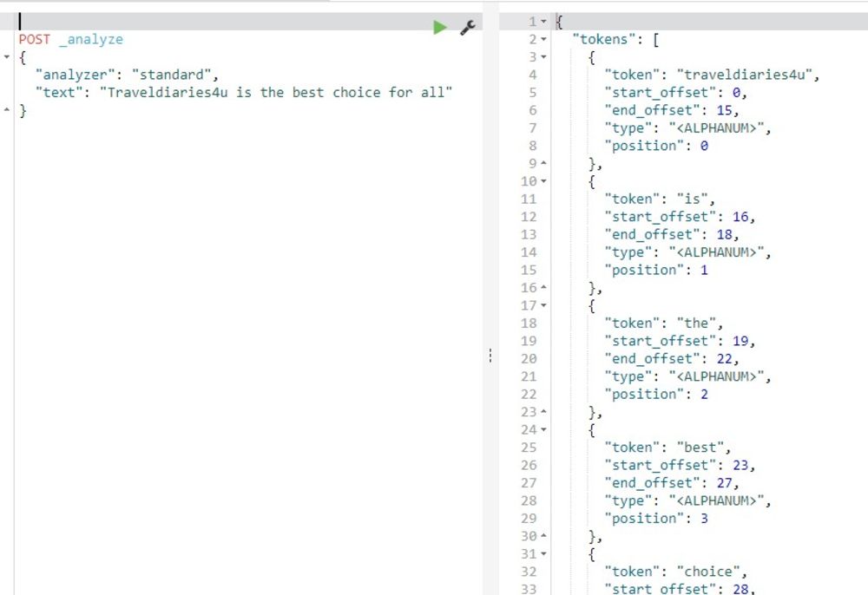Image resolution: width=868 pixels, height=595 pixels.
Task: Click the fold arrow beside the request's closing brace
Action: pos(7,110)
